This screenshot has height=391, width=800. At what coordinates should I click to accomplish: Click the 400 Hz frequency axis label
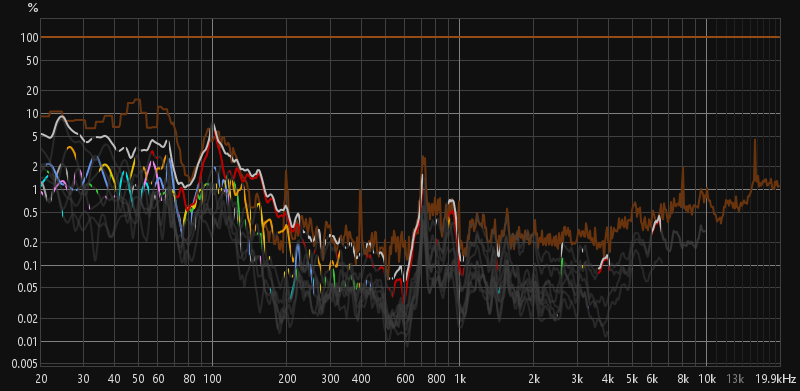coord(361,379)
